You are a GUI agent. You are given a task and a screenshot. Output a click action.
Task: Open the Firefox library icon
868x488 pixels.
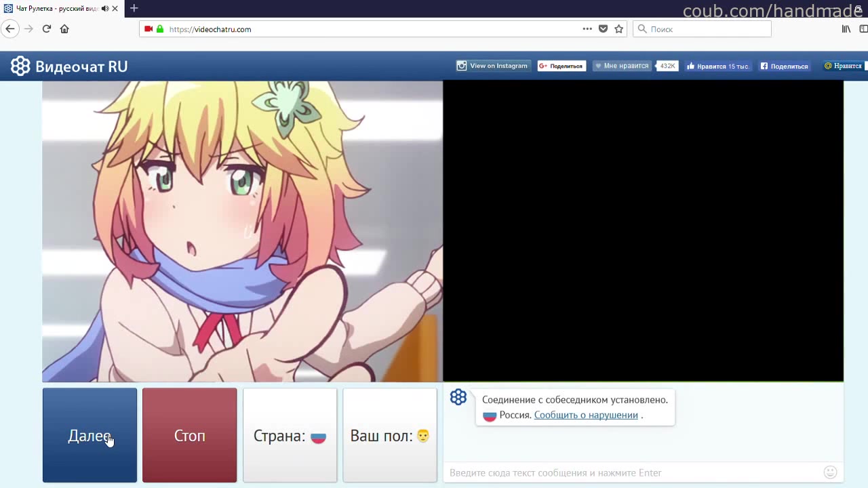tap(846, 29)
